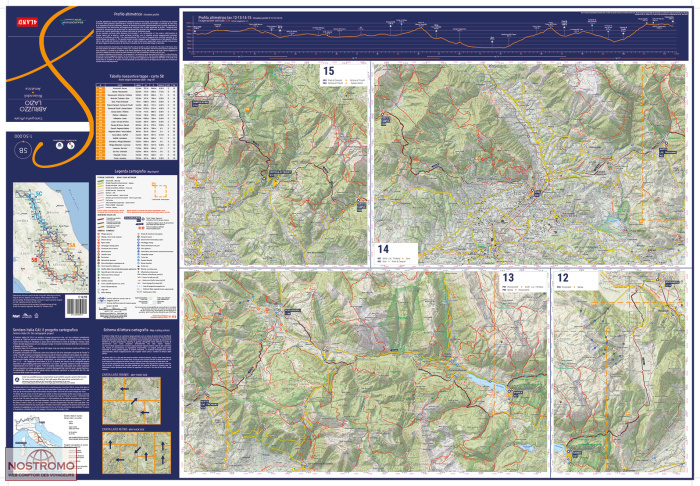Screen dimensions: 700x486
Task: Click the panel number 12 label
Action: click(x=562, y=278)
